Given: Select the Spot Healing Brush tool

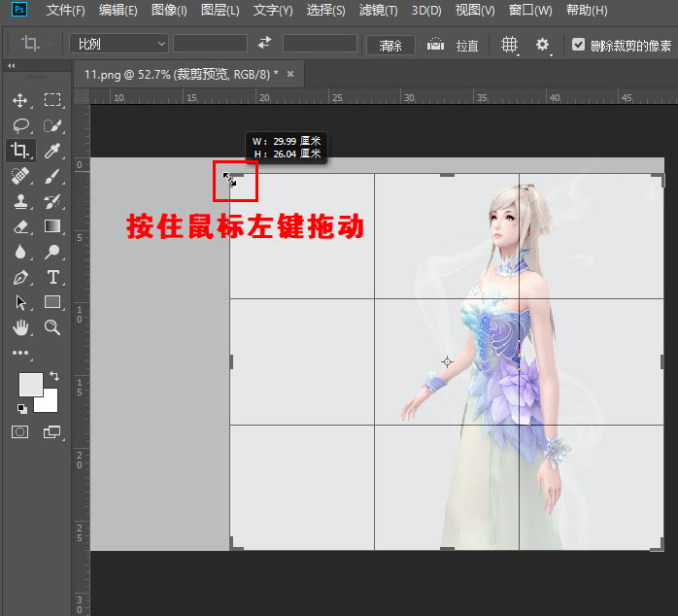Looking at the screenshot, I should (x=19, y=176).
